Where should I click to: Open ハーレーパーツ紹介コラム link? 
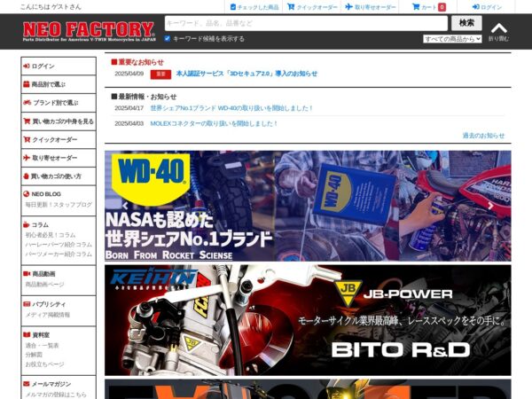pyautogui.click(x=59, y=245)
